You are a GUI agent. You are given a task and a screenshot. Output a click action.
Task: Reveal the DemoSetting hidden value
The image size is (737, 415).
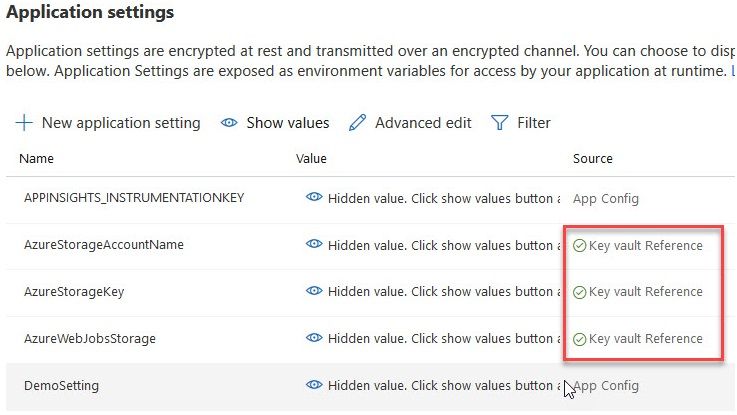pos(314,385)
